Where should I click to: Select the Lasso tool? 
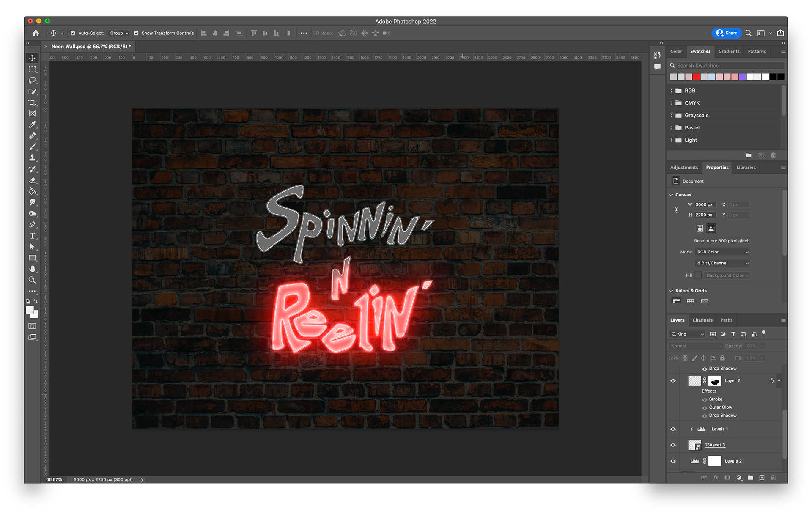33,80
